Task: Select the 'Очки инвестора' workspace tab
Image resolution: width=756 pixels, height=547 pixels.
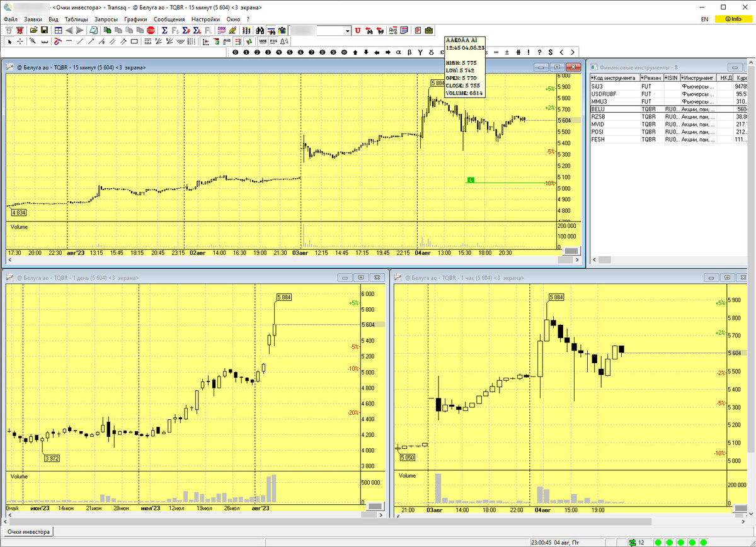Action: pyautogui.click(x=28, y=532)
